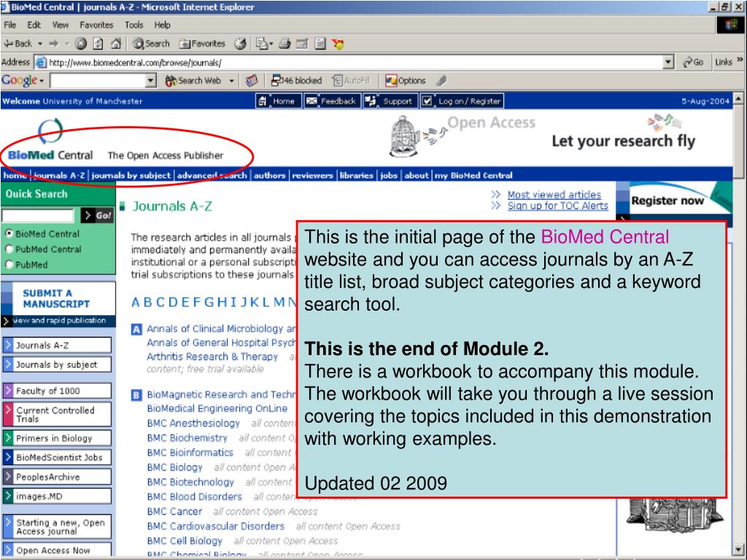747x560 pixels.
Task: Jump to letter C in alphabet index
Action: (160, 302)
